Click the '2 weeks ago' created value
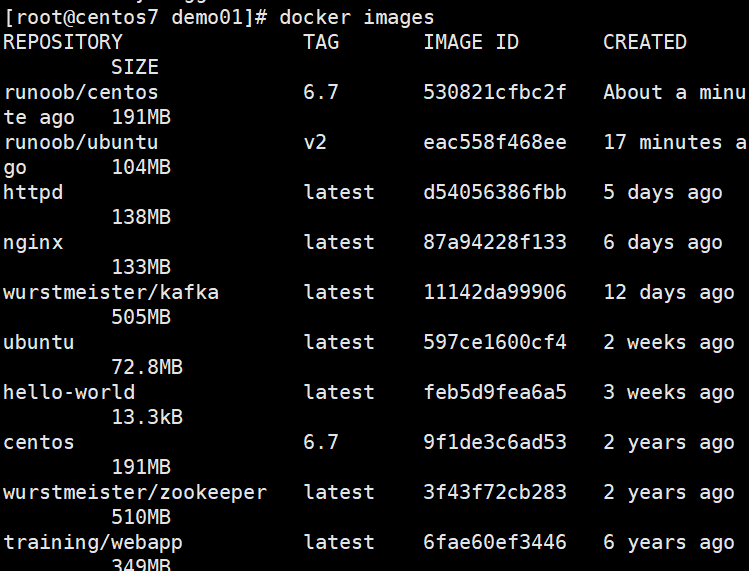Screen dimensions: 749x571 669,343
